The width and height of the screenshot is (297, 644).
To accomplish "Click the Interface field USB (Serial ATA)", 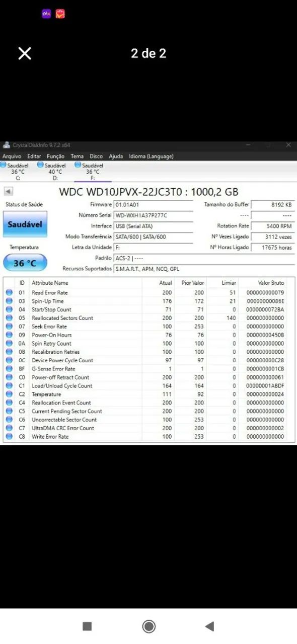I will [154, 226].
